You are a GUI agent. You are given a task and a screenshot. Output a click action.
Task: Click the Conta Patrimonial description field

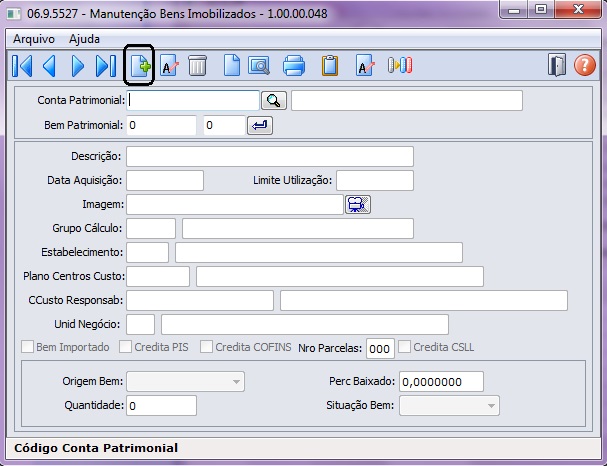[407, 101]
